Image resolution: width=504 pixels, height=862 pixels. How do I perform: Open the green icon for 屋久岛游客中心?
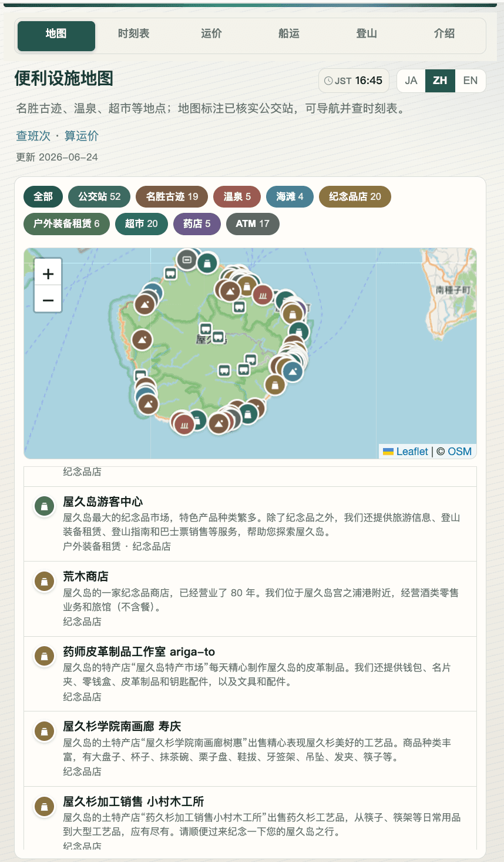[44, 506]
